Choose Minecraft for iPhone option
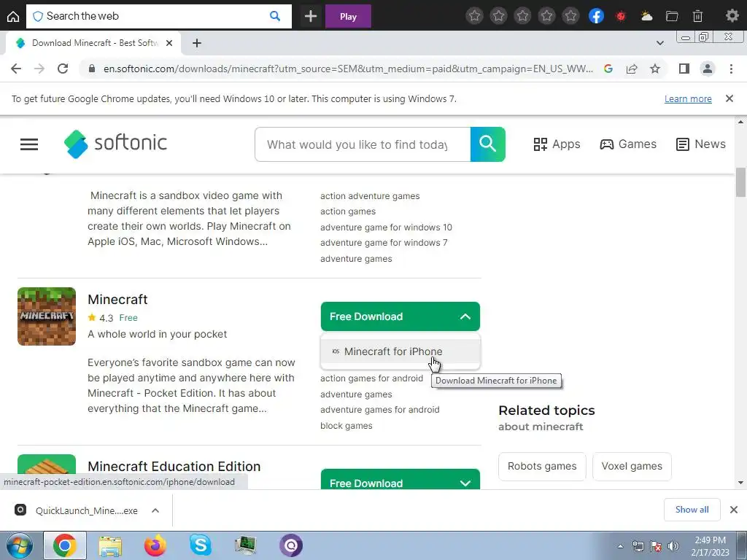747x560 pixels. pyautogui.click(x=400, y=351)
